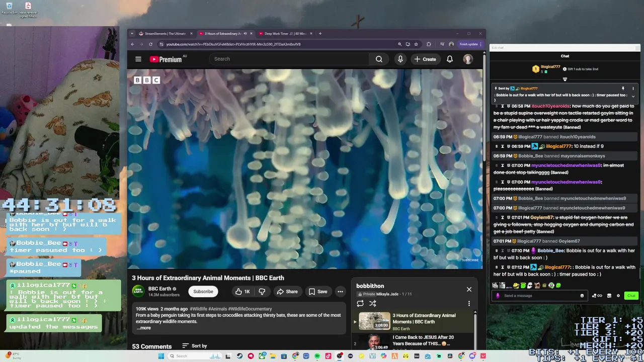This screenshot has height=362, width=644.
Task: Open a new browser tab
Action: tap(320, 34)
